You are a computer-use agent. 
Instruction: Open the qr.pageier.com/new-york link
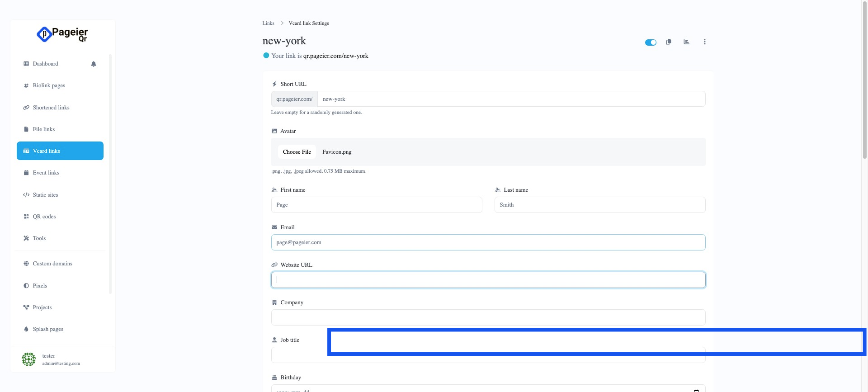click(335, 56)
